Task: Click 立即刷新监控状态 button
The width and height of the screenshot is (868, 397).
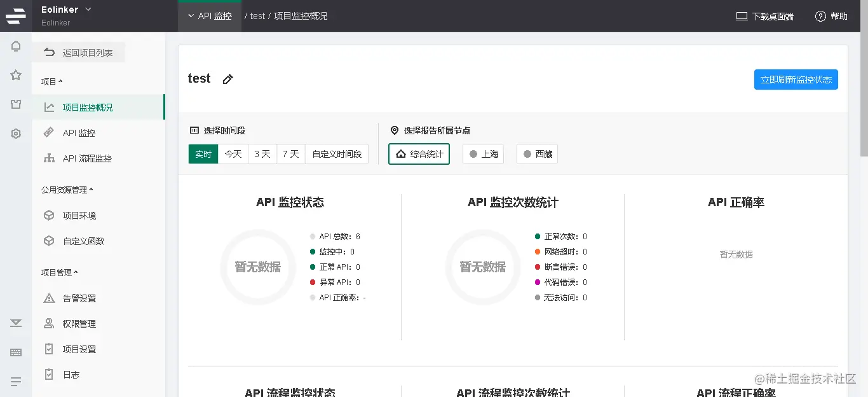Action: coord(796,80)
